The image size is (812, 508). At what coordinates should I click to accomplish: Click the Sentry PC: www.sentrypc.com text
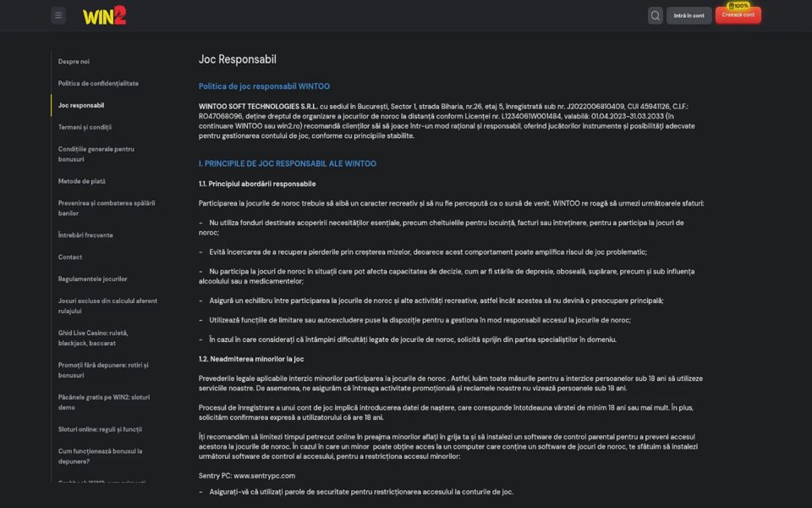click(x=247, y=476)
